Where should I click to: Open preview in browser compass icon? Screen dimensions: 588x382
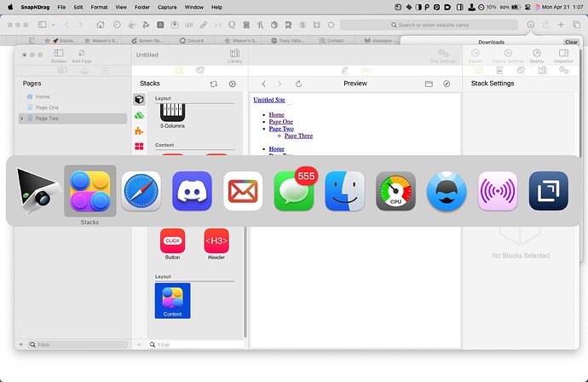447,84
